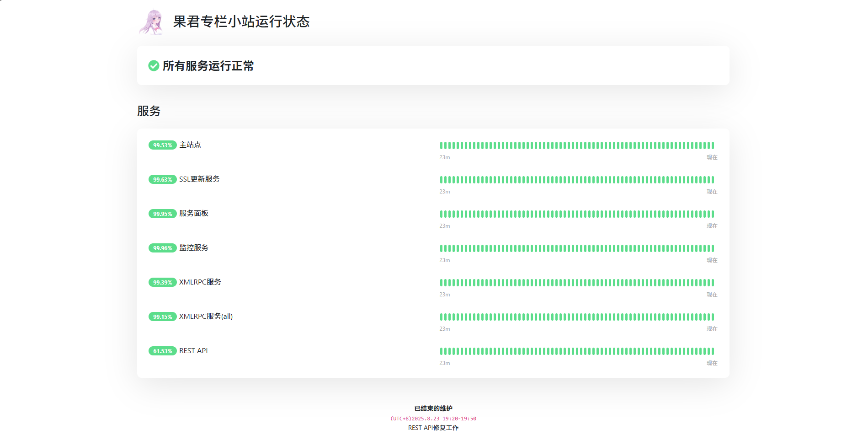This screenshot has height=435, width=868.
Task: Open the 主站点 link
Action: tap(190, 145)
